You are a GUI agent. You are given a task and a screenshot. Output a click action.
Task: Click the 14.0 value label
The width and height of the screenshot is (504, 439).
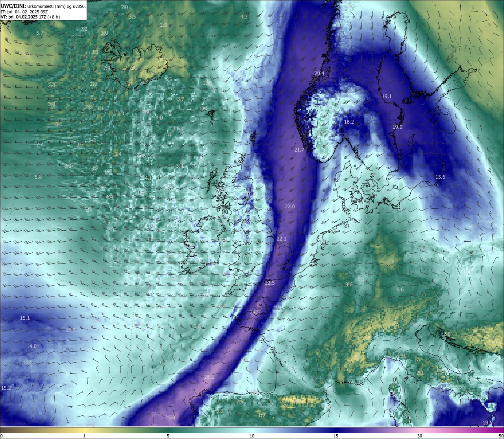point(31,346)
